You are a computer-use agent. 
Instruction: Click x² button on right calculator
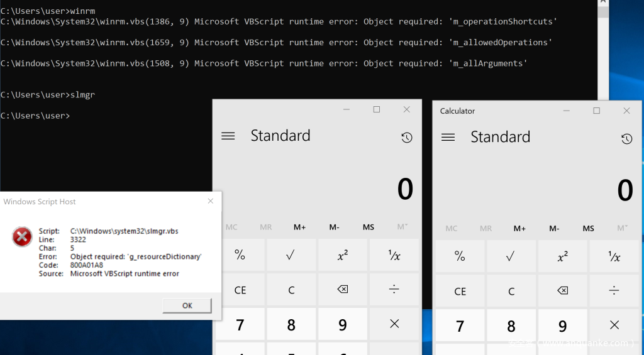click(x=562, y=256)
